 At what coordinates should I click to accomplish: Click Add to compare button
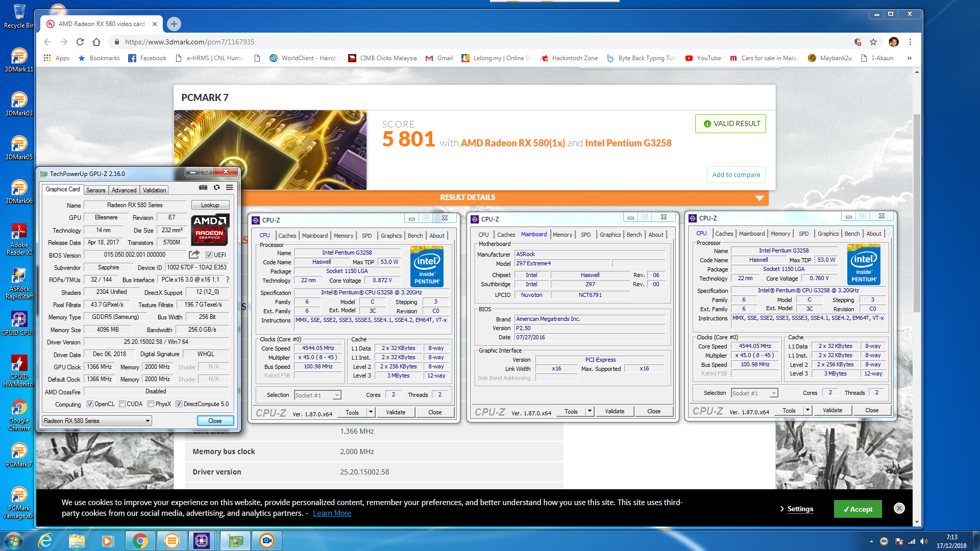(736, 174)
